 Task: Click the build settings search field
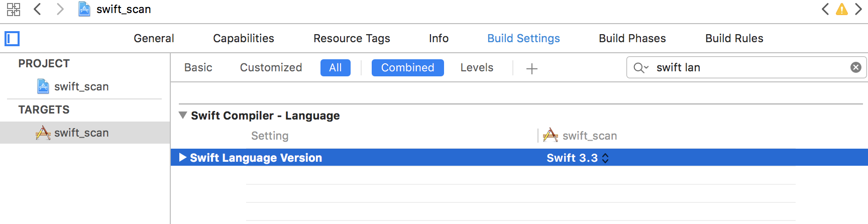click(748, 68)
